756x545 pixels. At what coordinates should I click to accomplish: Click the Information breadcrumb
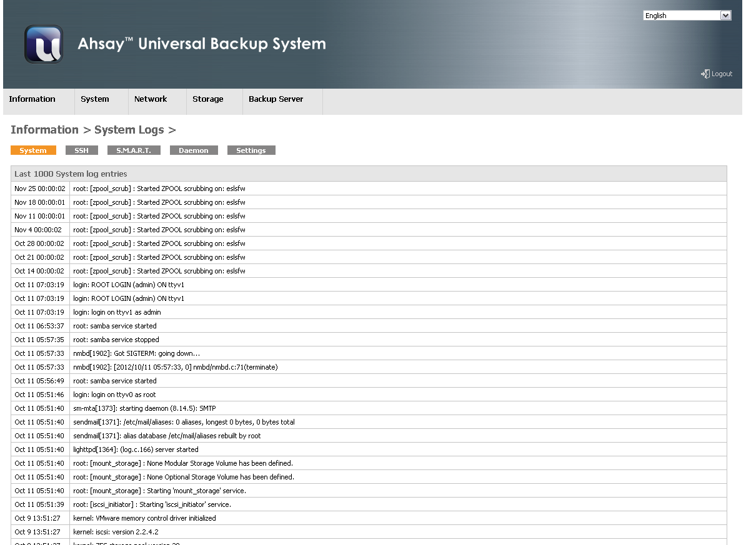tap(44, 130)
